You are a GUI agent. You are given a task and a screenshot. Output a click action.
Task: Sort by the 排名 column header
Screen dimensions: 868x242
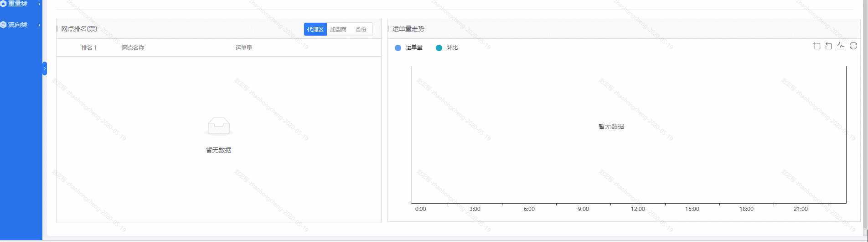[x=89, y=48]
